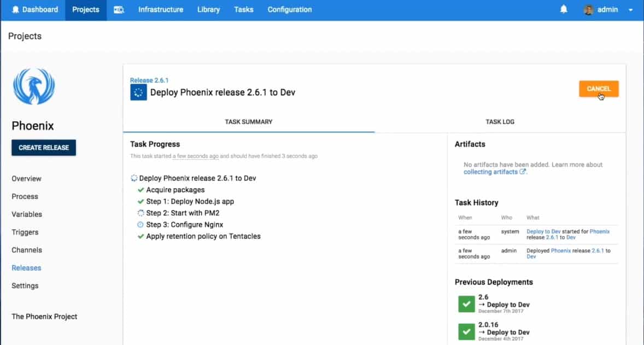
Task: Open the Library menu
Action: [209, 9]
